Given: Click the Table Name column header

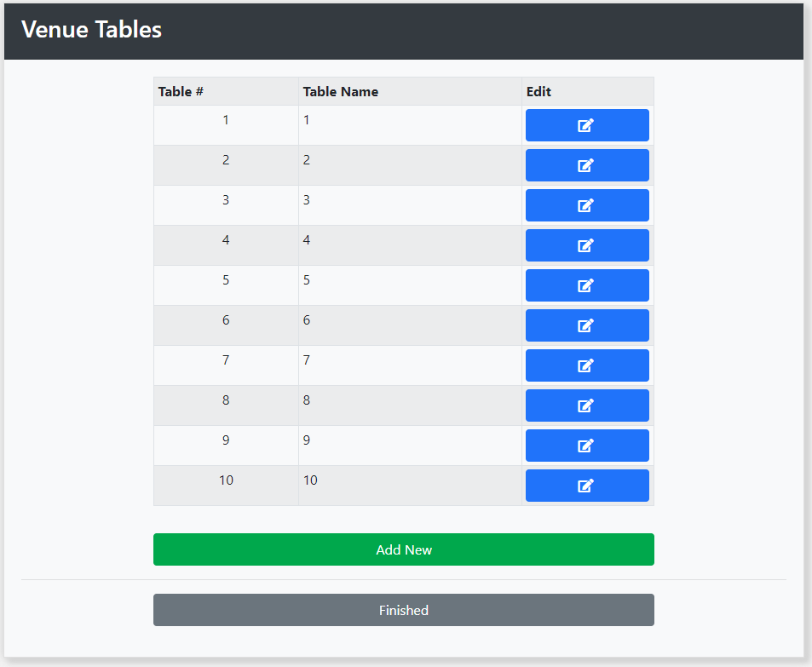Looking at the screenshot, I should point(410,92).
